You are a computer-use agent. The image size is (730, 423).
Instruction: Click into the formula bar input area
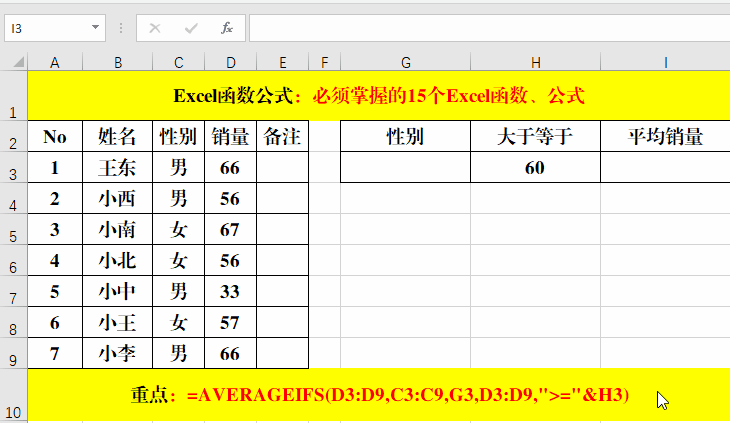(x=489, y=28)
